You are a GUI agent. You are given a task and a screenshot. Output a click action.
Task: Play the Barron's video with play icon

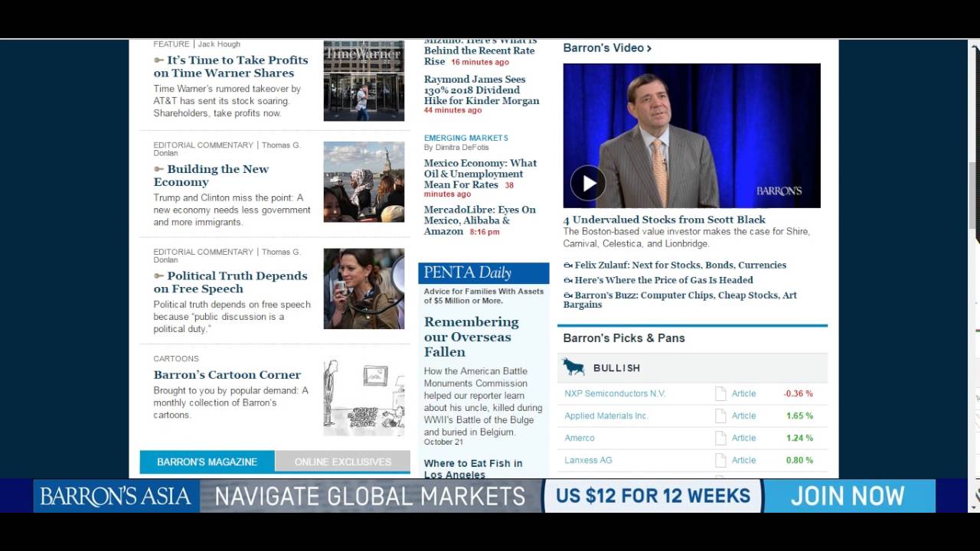588,183
